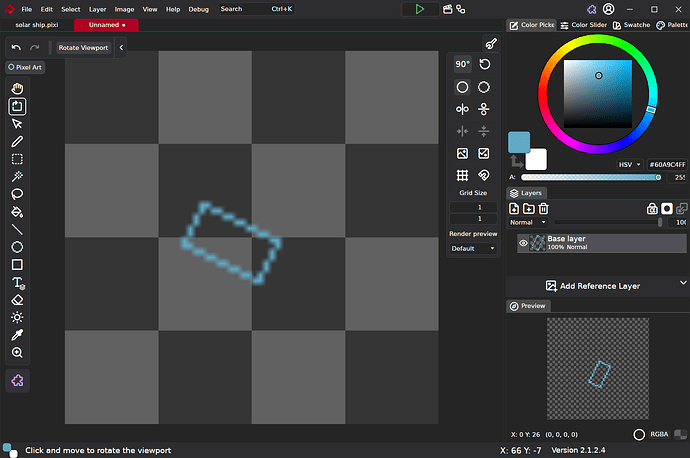Toggle the solid circle viewport option

[x=462, y=87]
